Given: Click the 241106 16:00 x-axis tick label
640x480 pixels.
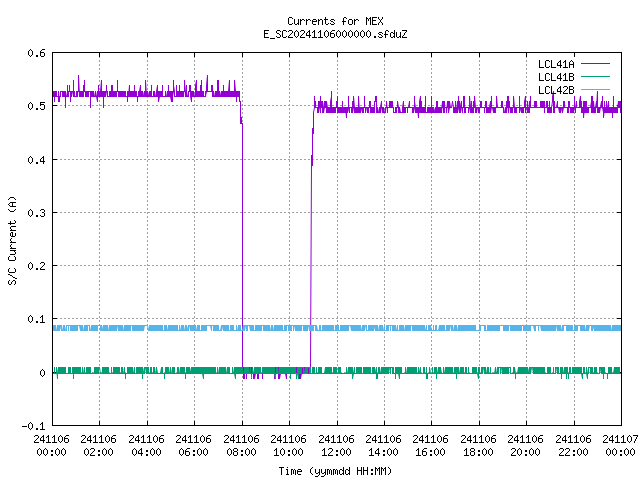Looking at the screenshot, I should click(x=430, y=446).
